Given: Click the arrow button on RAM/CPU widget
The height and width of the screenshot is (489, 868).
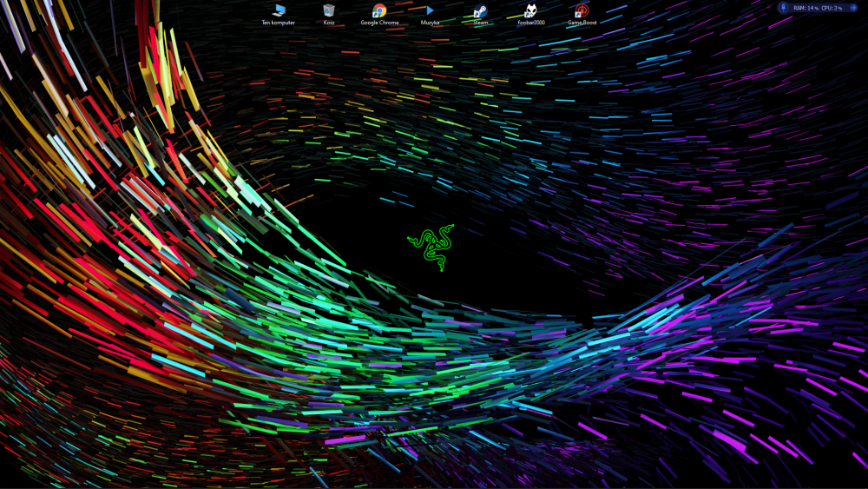Looking at the screenshot, I should click(853, 8).
